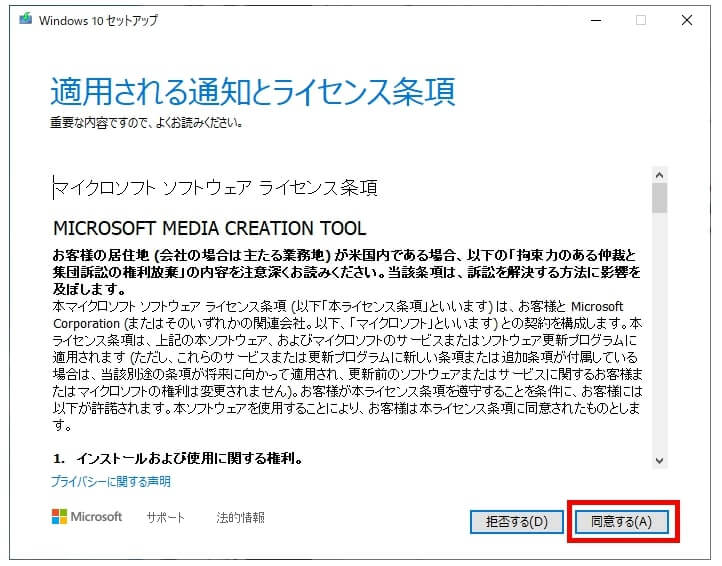Minimize the Windows 10 setup window

tap(596, 20)
